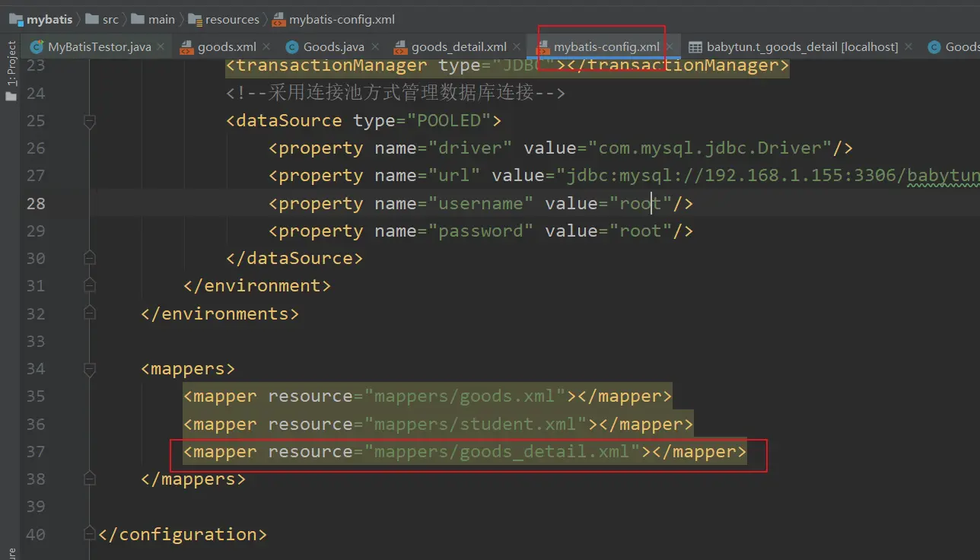980x560 pixels.
Task: Fold the closing environment tag marker
Action: pos(90,286)
